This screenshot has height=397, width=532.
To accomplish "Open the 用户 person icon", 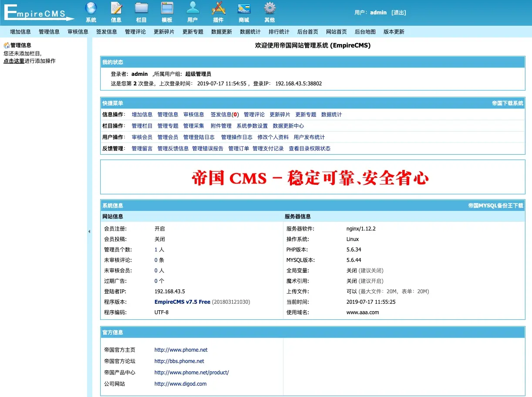I will tap(192, 12).
